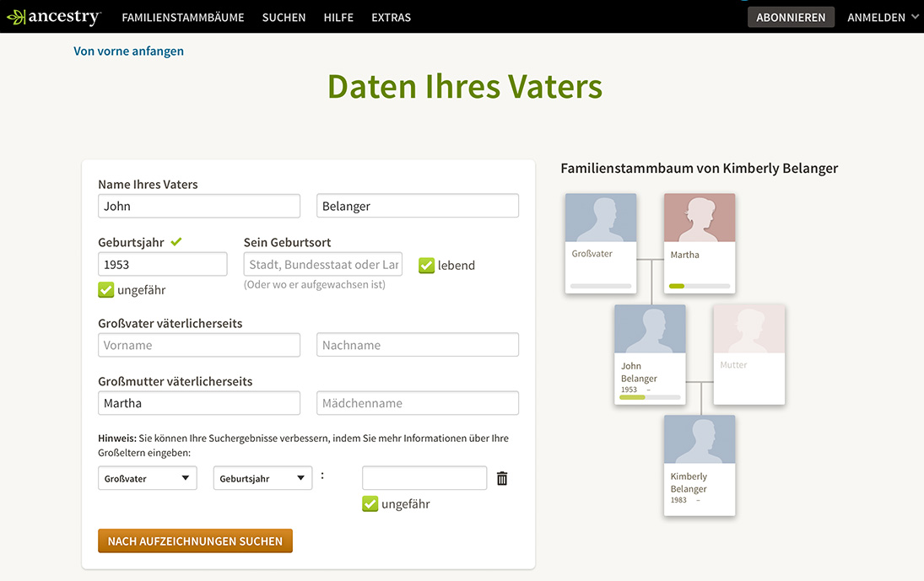Click the Abonnieren button

(791, 17)
